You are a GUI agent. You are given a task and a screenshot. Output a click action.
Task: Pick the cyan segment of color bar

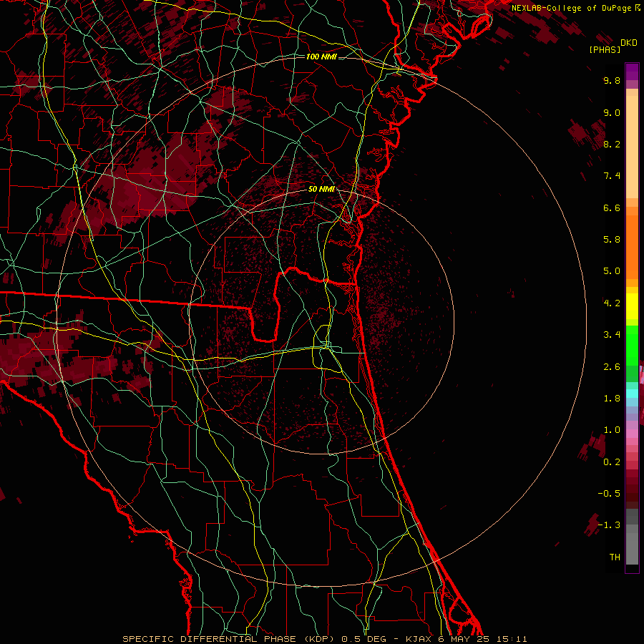click(632, 394)
